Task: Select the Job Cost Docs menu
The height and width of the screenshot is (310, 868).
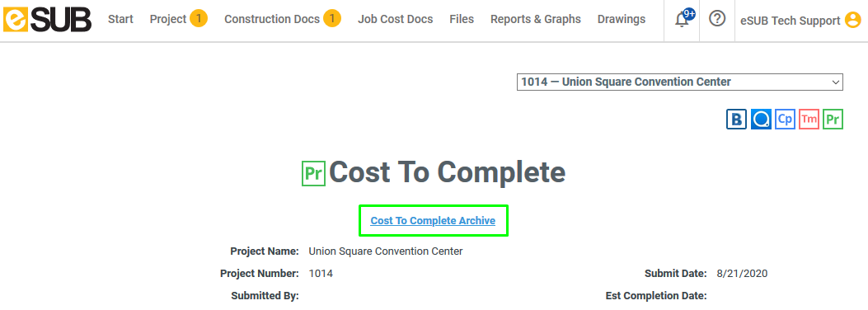Action: click(395, 20)
